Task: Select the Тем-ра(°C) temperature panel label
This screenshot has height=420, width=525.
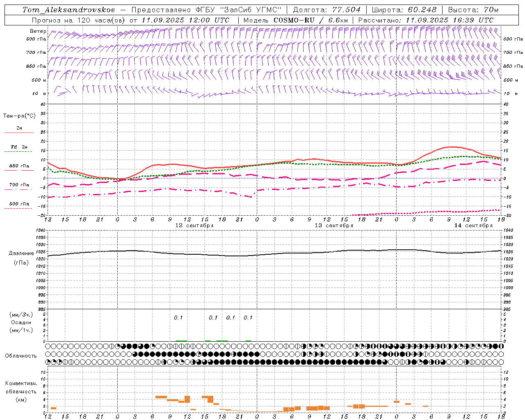Action: tap(20, 116)
